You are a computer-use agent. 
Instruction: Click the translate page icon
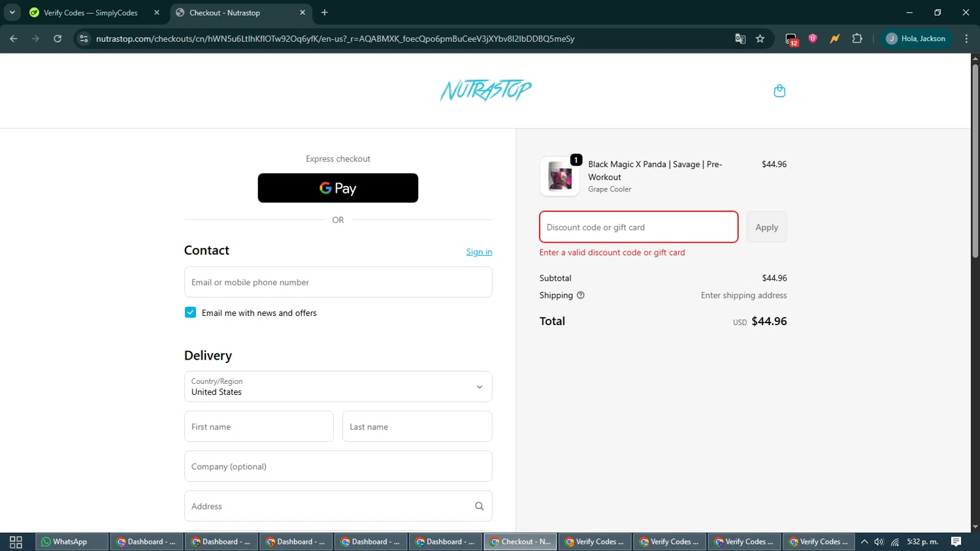(x=740, y=39)
